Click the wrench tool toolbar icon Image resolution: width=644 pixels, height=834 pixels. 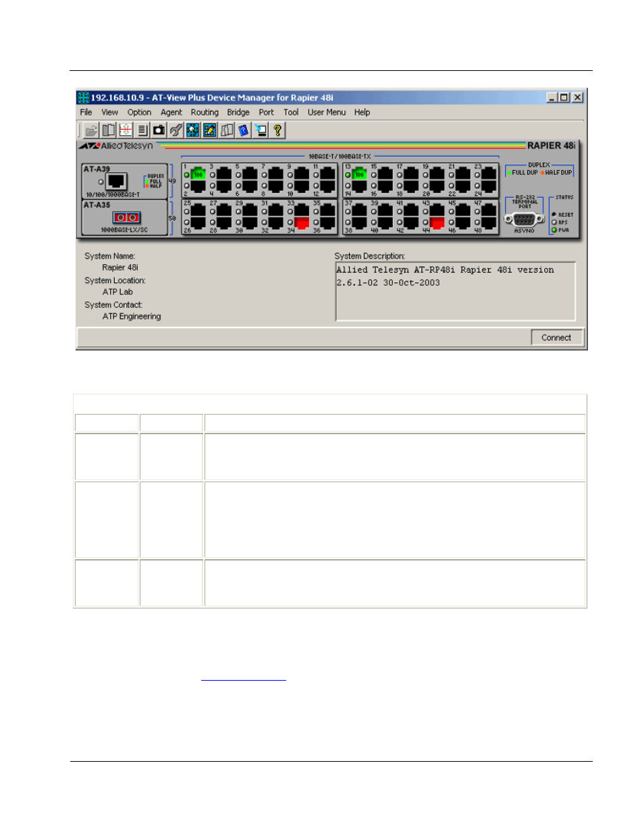point(176,130)
